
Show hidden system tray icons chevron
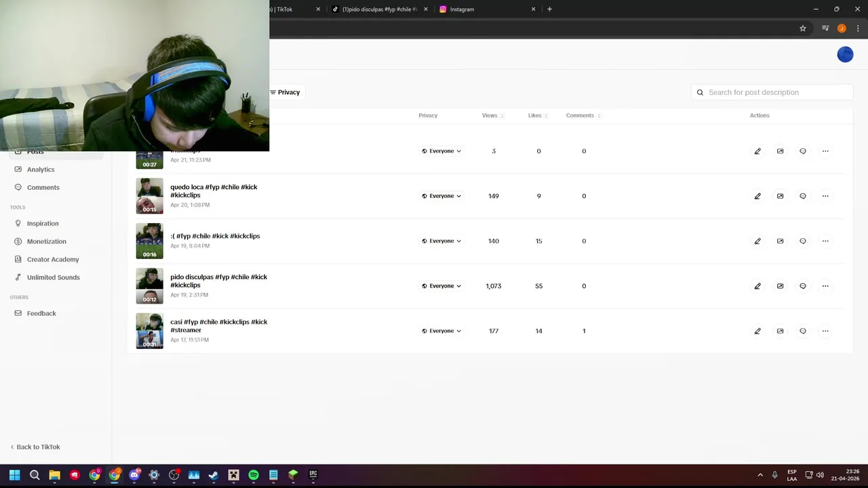(760, 475)
